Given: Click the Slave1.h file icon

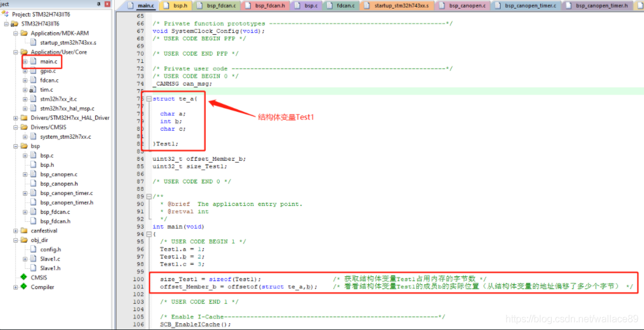Looking at the screenshot, I should [34, 268].
